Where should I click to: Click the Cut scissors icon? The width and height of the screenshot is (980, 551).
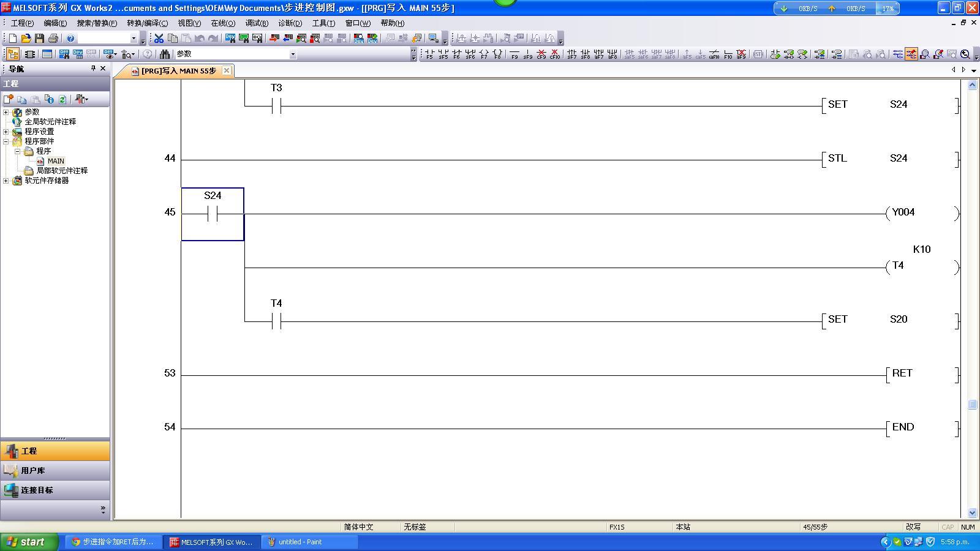pos(159,39)
